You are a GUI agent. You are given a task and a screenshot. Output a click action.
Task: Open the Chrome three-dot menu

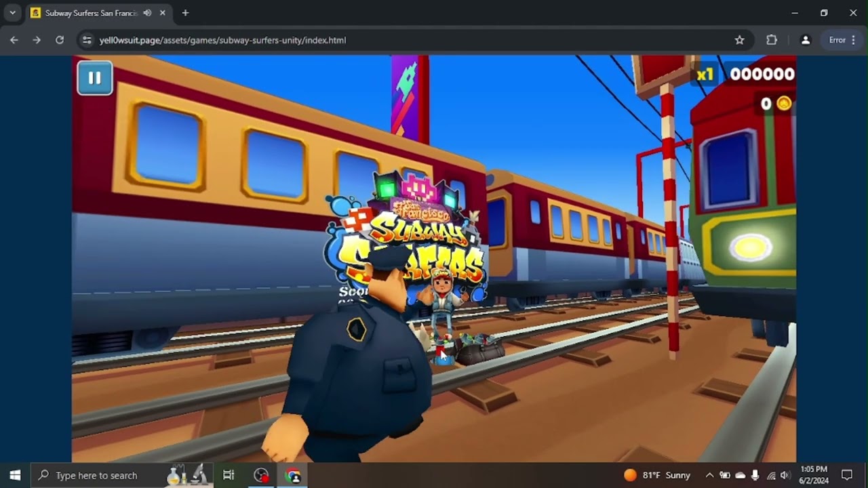[x=853, y=40]
